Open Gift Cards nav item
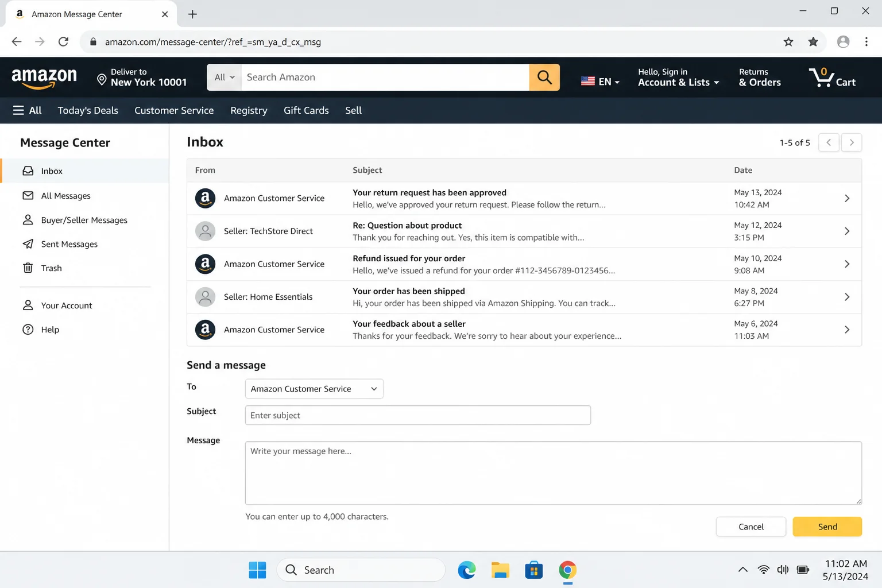 point(306,110)
